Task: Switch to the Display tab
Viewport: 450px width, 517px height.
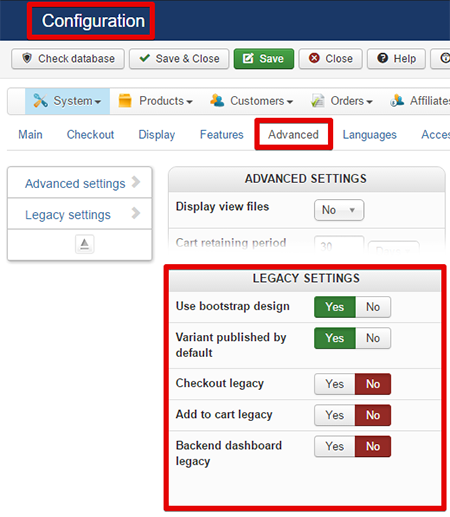Action: (x=157, y=135)
